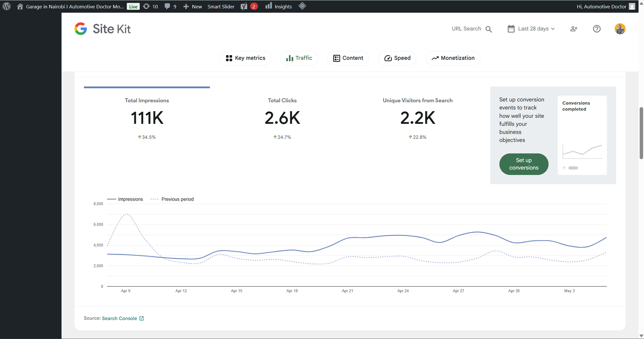This screenshot has width=644, height=339.
Task: Click the Apr 9 axis label
Action: click(126, 291)
